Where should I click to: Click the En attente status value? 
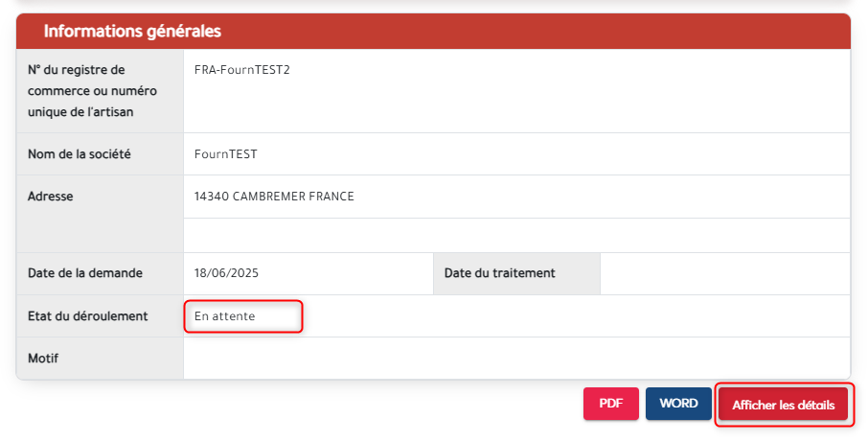(225, 316)
